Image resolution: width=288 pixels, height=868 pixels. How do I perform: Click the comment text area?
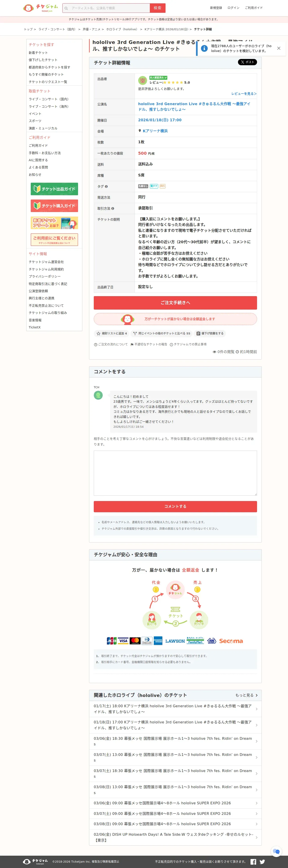click(175, 473)
